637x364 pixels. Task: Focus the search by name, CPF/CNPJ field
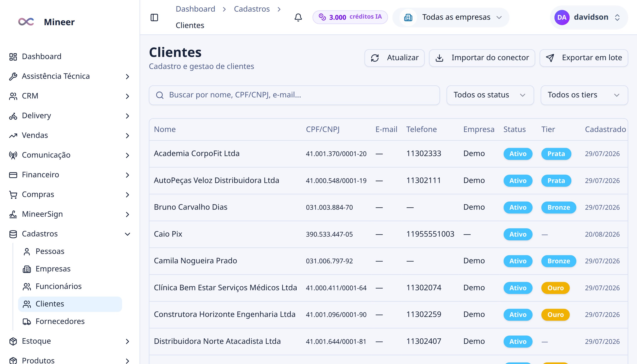point(294,95)
